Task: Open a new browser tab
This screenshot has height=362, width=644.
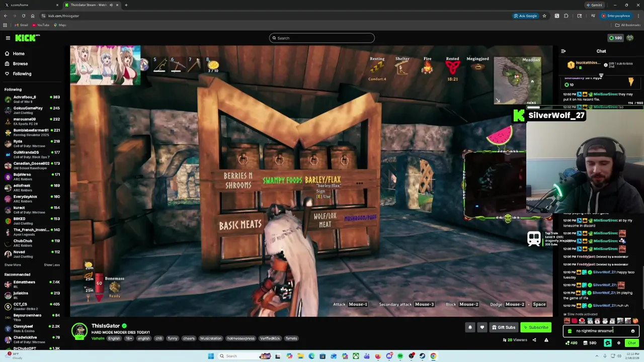Action: pyautogui.click(x=126, y=5)
